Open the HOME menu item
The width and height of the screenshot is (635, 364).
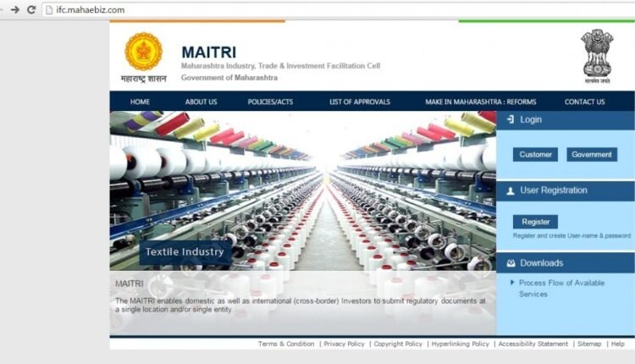click(140, 102)
